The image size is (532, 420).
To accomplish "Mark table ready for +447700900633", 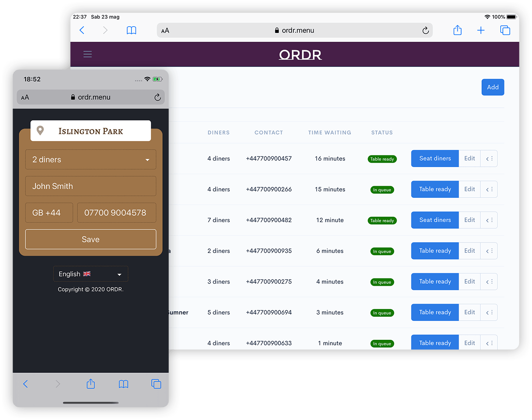I will point(435,342).
